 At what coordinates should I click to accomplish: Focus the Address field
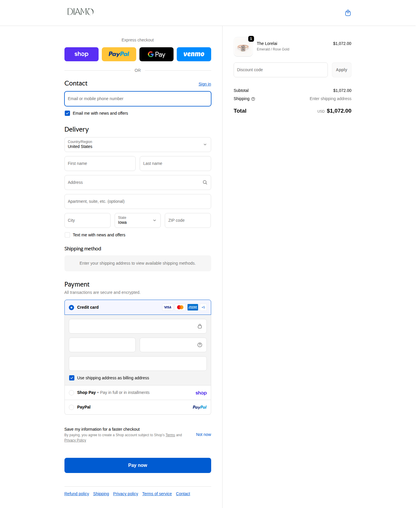[x=138, y=182]
